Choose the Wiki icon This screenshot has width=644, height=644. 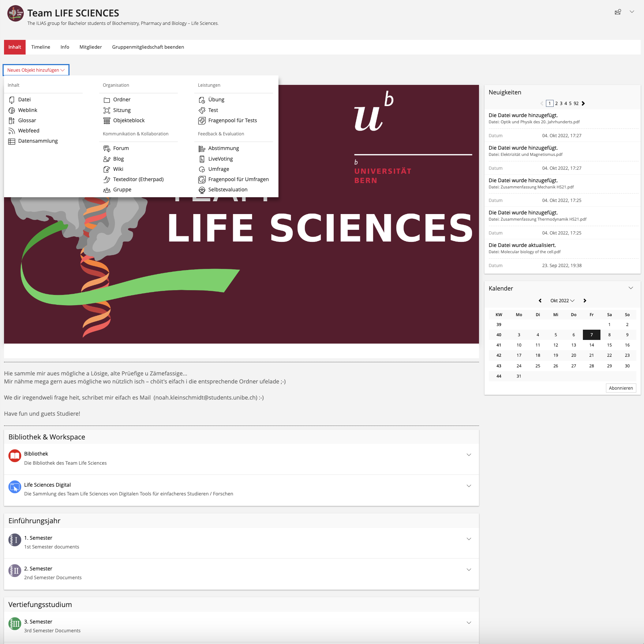[107, 169]
